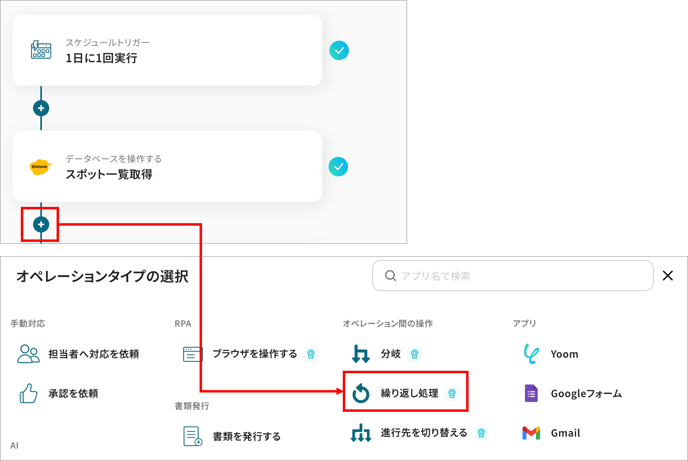Viewport: 688px width, 461px height.
Task: Click the オペレーション間の操作 heading
Action: 387,323
